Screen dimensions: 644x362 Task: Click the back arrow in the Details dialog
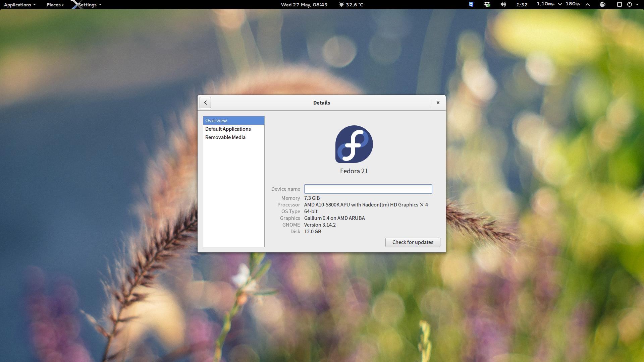[x=205, y=103]
